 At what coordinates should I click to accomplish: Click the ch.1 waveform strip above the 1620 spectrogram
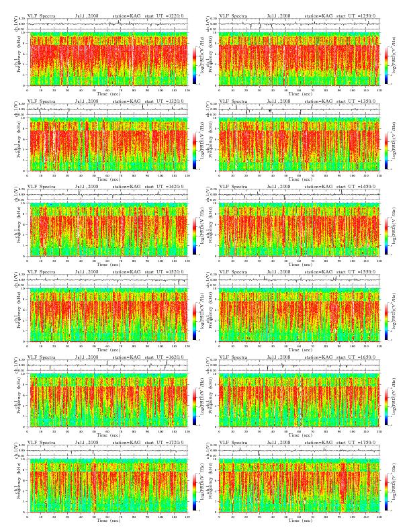coord(107,365)
